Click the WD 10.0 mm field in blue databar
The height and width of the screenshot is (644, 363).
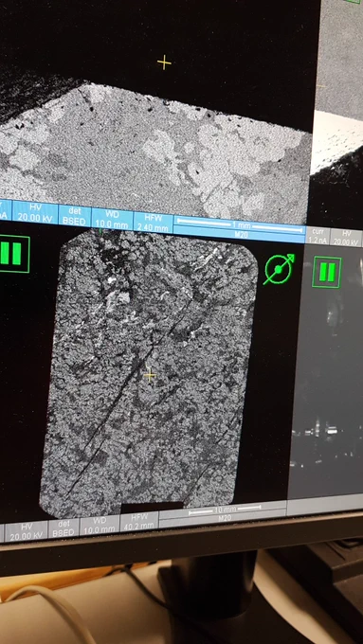(x=112, y=220)
